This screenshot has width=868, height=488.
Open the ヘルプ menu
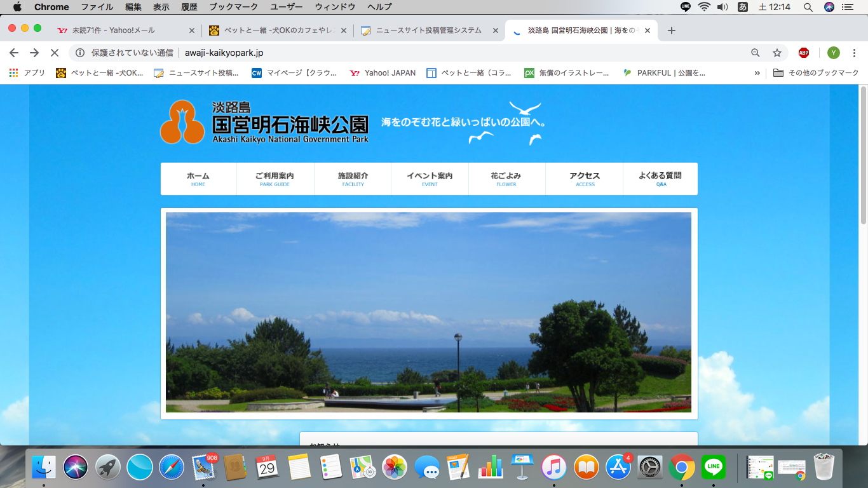click(x=379, y=7)
